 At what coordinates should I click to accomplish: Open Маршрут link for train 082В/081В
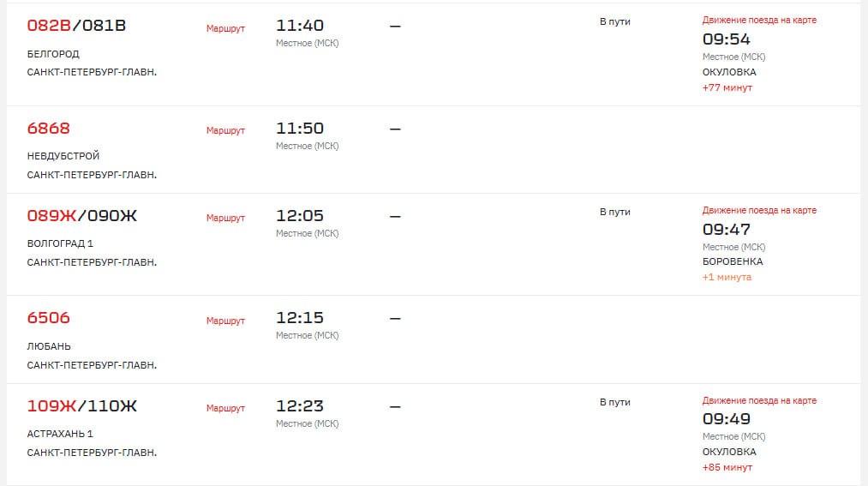coord(225,28)
